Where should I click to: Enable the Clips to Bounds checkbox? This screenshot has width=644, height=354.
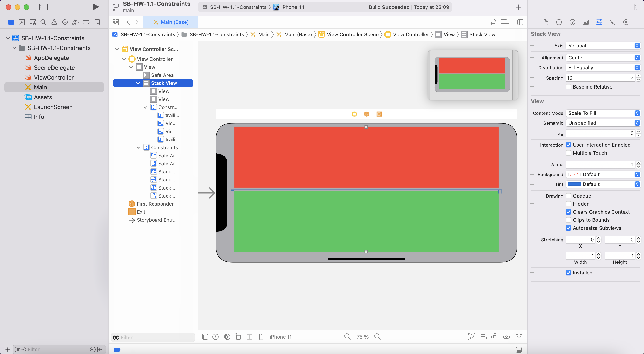click(569, 220)
